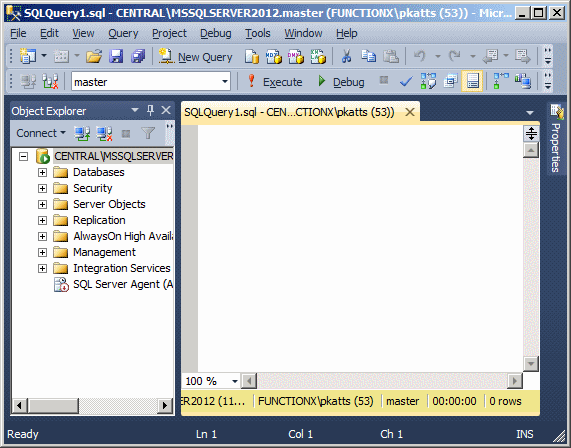This screenshot has width=571, height=448.
Task: Click the Open File folder icon
Action: (94, 56)
